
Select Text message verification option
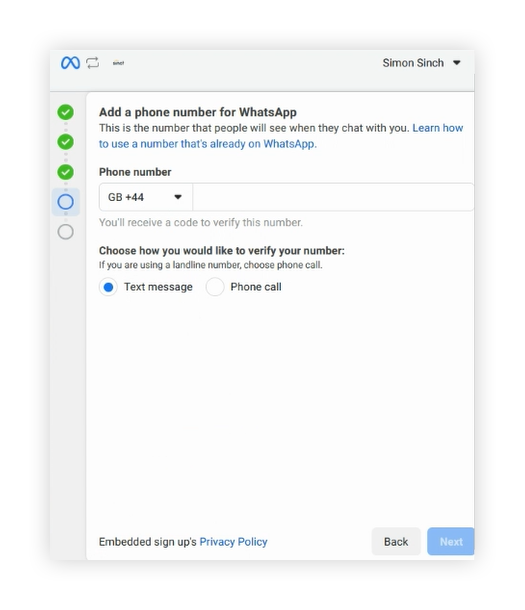[x=108, y=287]
